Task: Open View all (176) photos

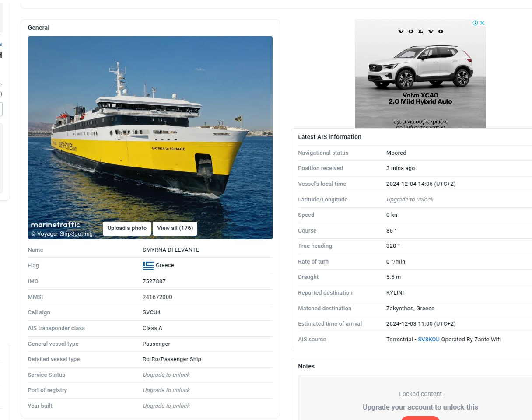Action: (175, 228)
